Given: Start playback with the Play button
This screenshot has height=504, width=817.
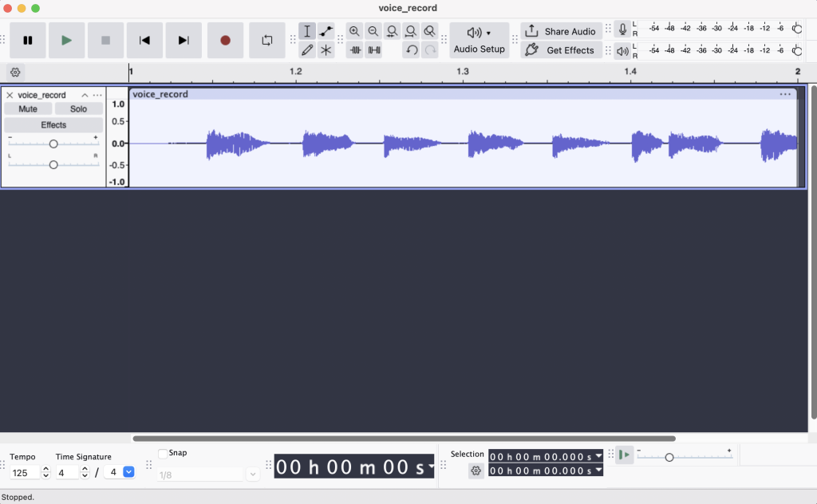Looking at the screenshot, I should tap(67, 40).
